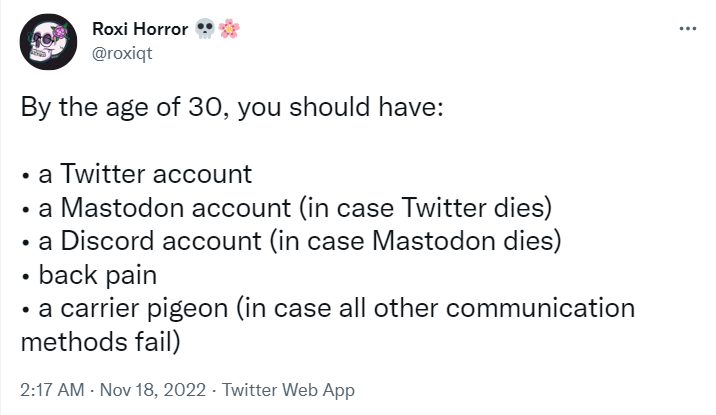This screenshot has width=716, height=415.
Task: Click the pink flower emoji after the skull
Action: (229, 29)
